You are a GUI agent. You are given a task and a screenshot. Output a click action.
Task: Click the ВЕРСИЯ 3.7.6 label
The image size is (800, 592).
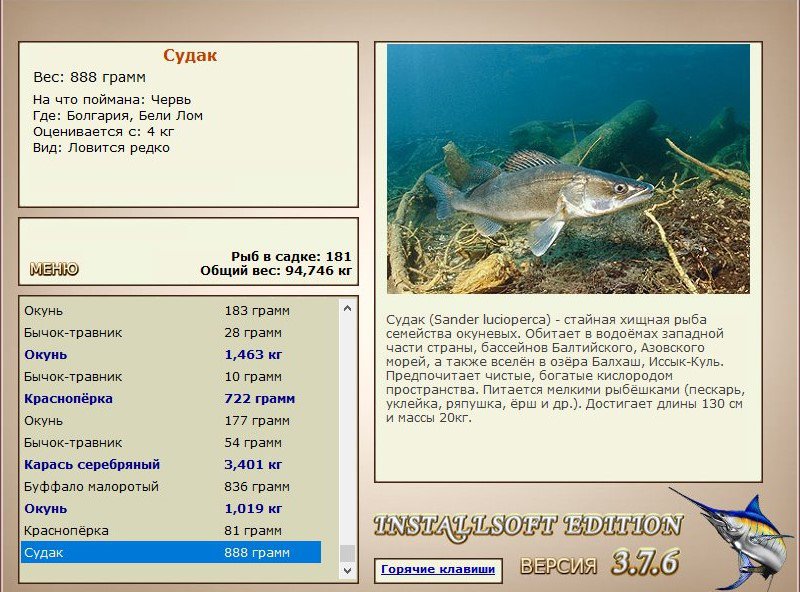599,563
